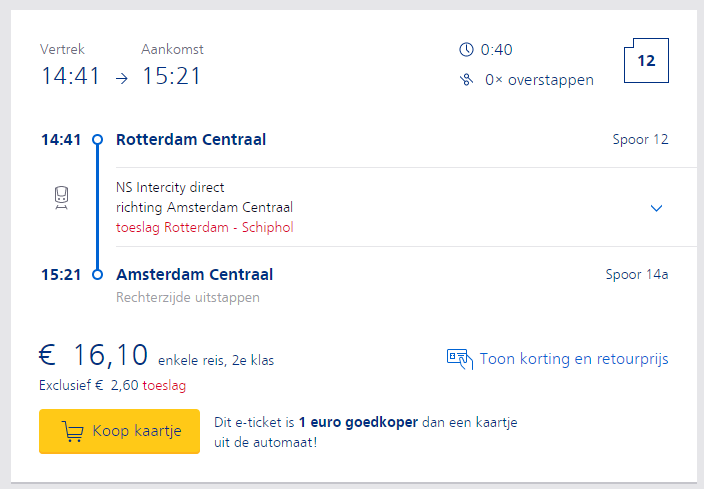
Task: Expand the richting Amsterdam Centraal leg row
Action: point(406,207)
